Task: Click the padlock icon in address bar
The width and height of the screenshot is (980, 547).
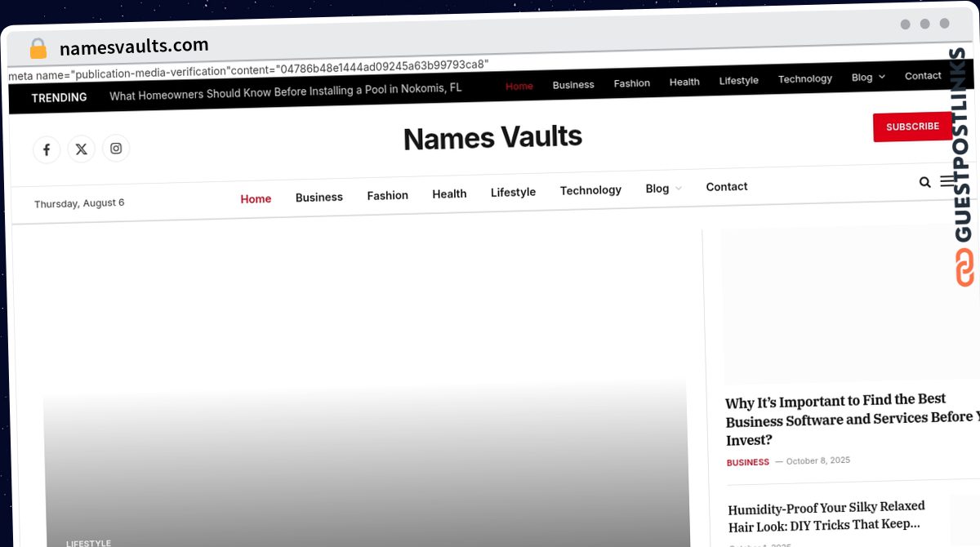Action: pos(38,48)
